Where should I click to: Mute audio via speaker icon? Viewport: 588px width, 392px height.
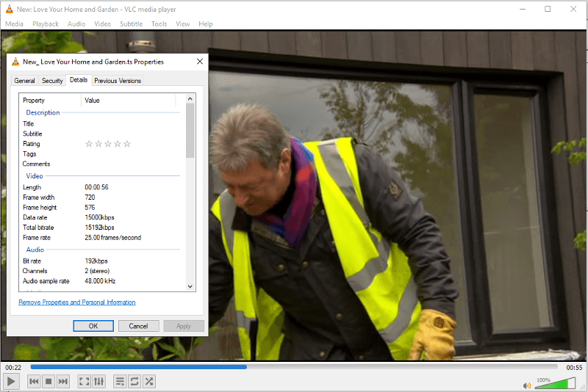click(x=527, y=385)
